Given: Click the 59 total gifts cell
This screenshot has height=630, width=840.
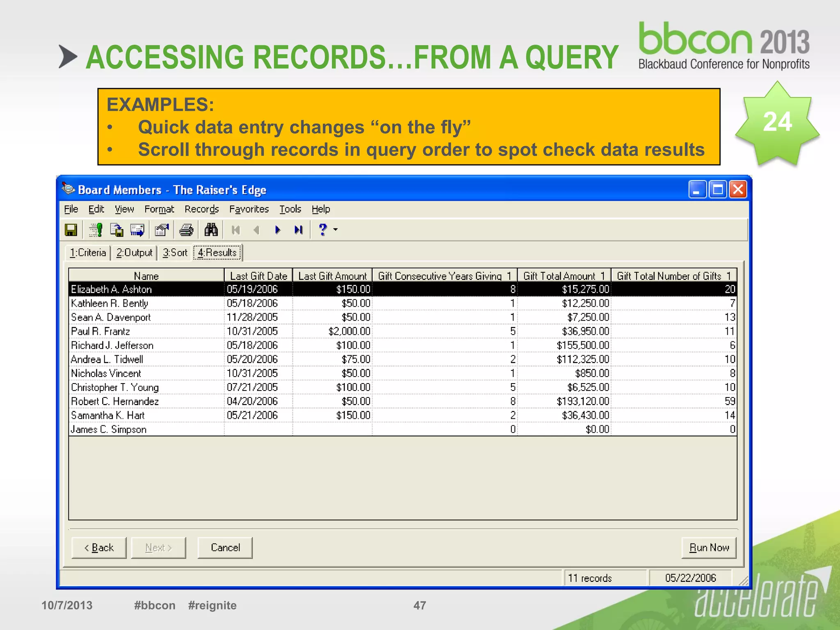Looking at the screenshot, I should [x=674, y=401].
